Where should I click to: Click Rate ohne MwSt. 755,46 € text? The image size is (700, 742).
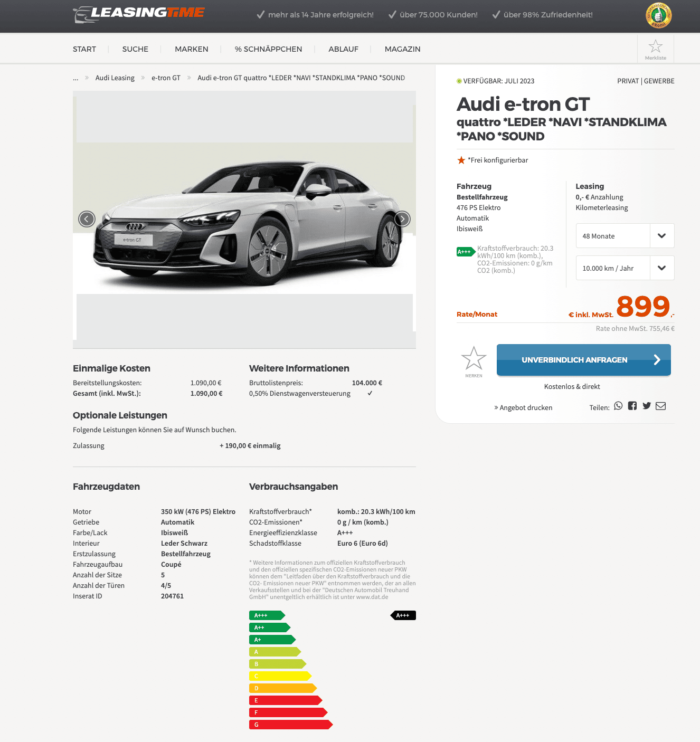[635, 328]
